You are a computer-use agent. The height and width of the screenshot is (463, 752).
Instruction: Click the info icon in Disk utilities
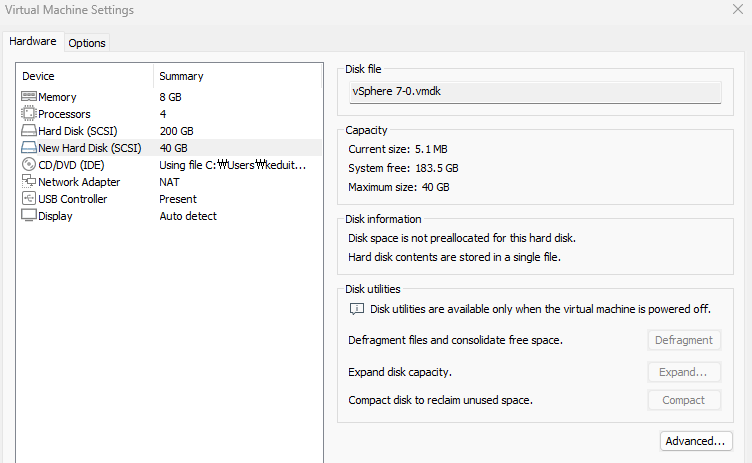tap(357, 309)
